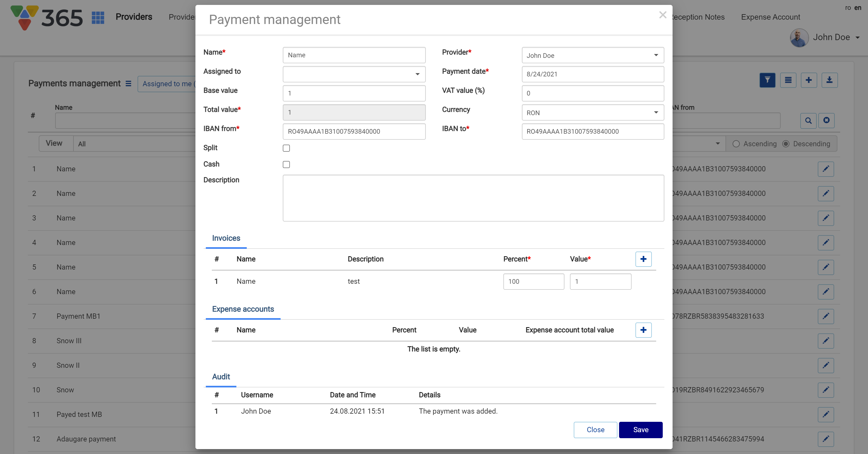Expand the Assigned to dropdown
The height and width of the screenshot is (454, 868).
coord(354,74)
